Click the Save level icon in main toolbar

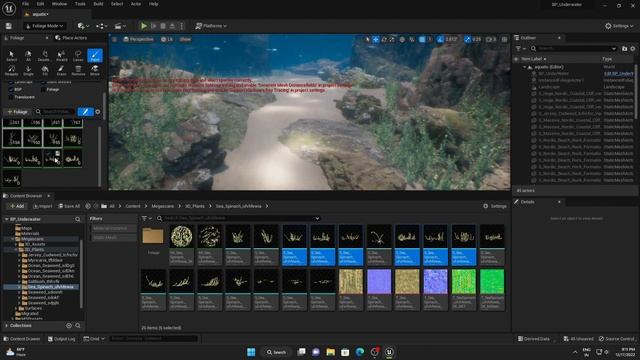(x=9, y=26)
